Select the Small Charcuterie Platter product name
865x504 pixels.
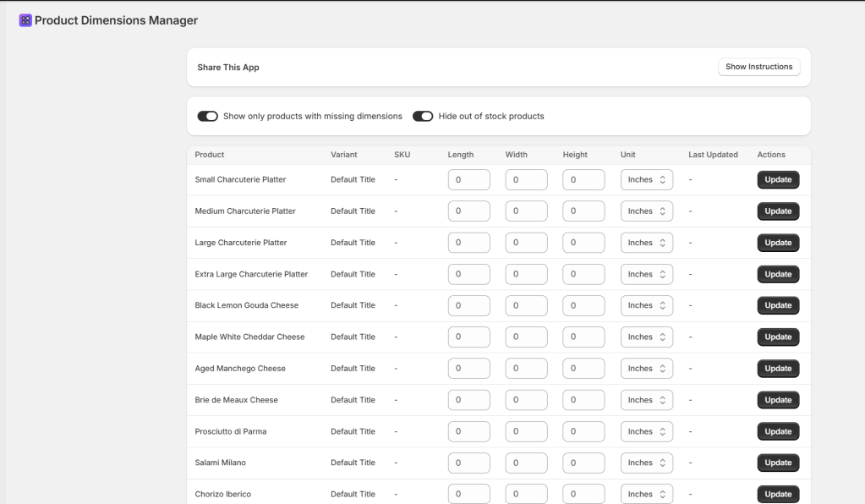(x=240, y=179)
